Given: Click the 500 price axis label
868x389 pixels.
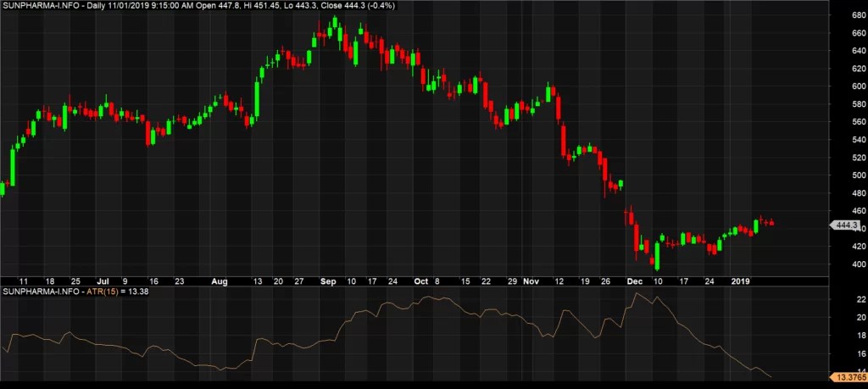Looking at the screenshot, I should point(859,175).
